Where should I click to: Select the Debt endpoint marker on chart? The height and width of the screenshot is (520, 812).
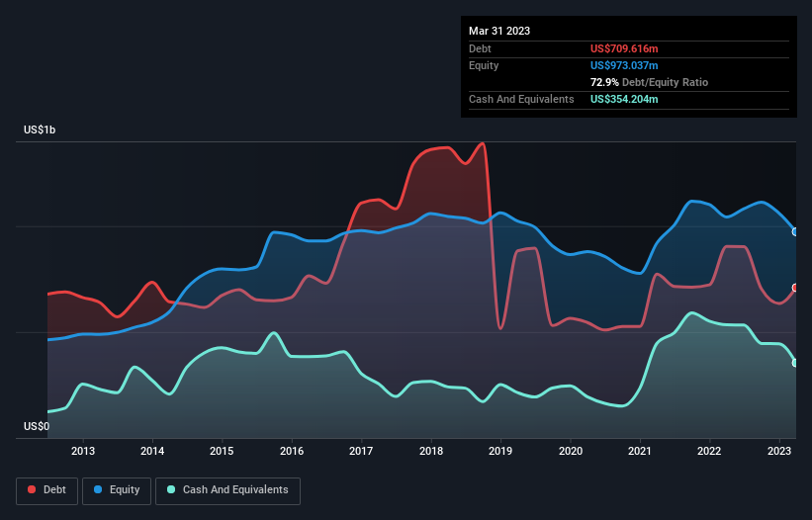coord(795,288)
